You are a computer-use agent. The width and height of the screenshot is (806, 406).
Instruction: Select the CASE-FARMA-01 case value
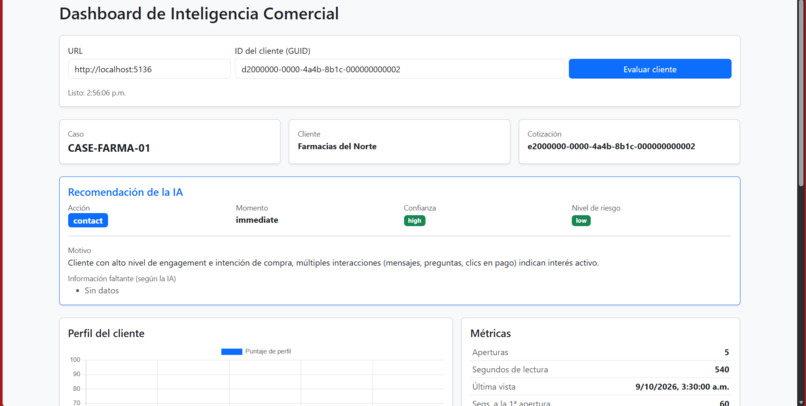[109, 148]
